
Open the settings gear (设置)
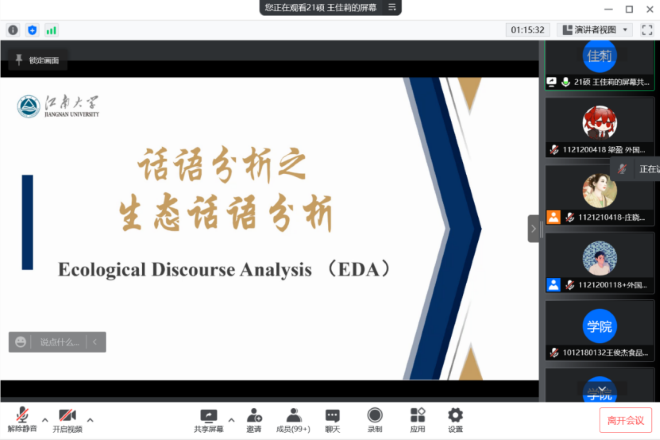pyautogui.click(x=455, y=416)
